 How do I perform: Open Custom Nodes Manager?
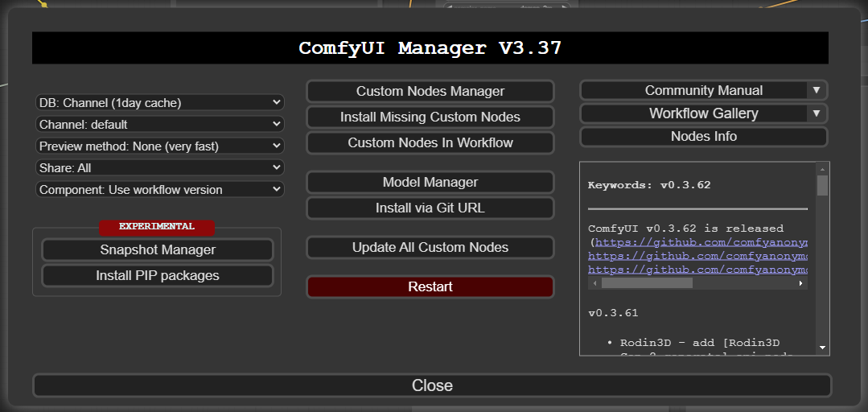click(x=430, y=92)
